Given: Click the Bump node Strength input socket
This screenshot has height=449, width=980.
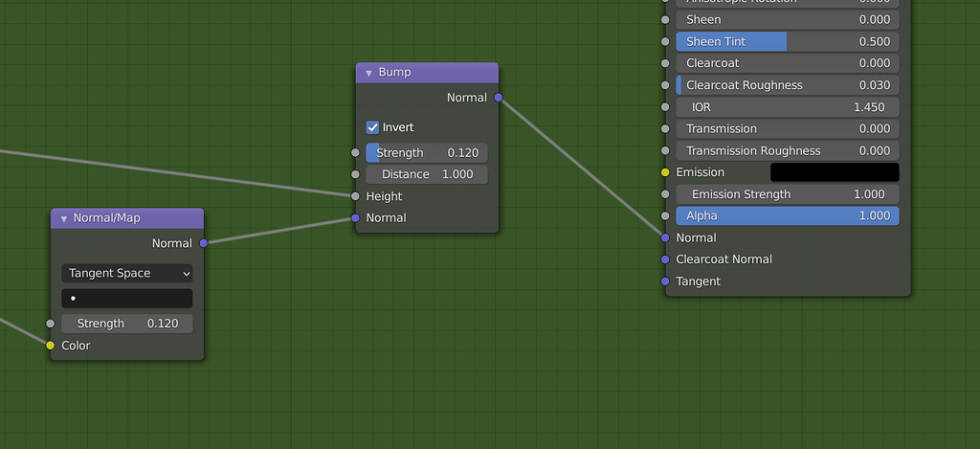Looking at the screenshot, I should tap(355, 152).
